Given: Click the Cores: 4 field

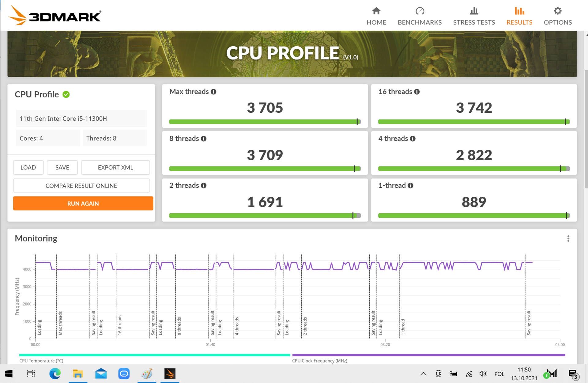Looking at the screenshot, I should 48,138.
